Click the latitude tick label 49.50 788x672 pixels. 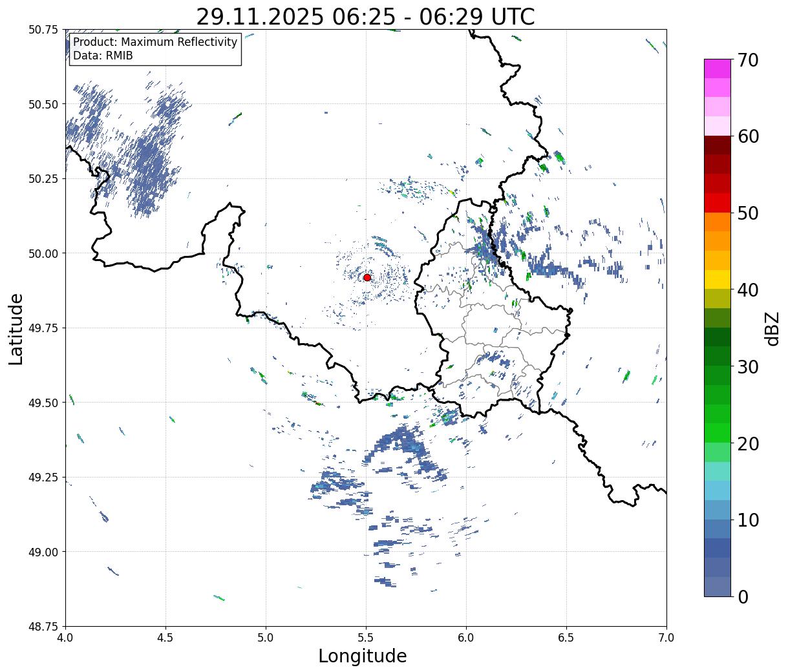coord(43,403)
